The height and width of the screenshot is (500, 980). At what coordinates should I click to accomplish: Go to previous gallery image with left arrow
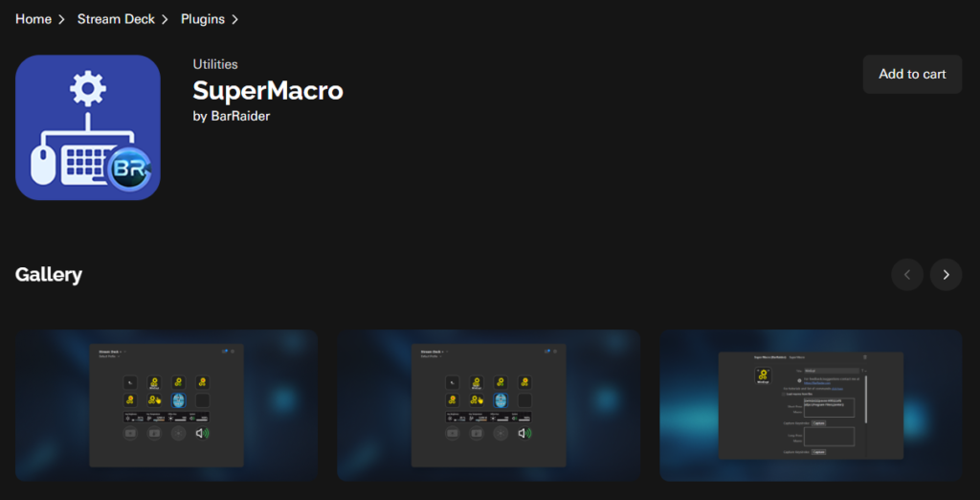tap(907, 275)
